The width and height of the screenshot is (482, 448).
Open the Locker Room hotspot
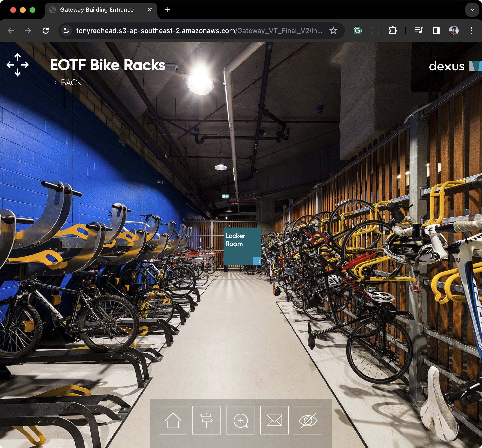[242, 246]
